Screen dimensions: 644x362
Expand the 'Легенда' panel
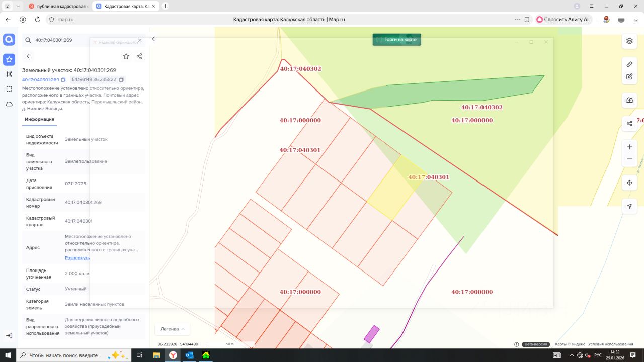172,329
